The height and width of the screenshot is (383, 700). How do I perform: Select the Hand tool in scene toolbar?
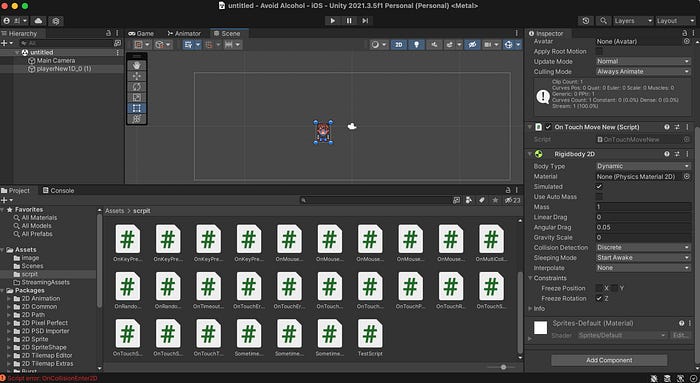pos(137,65)
